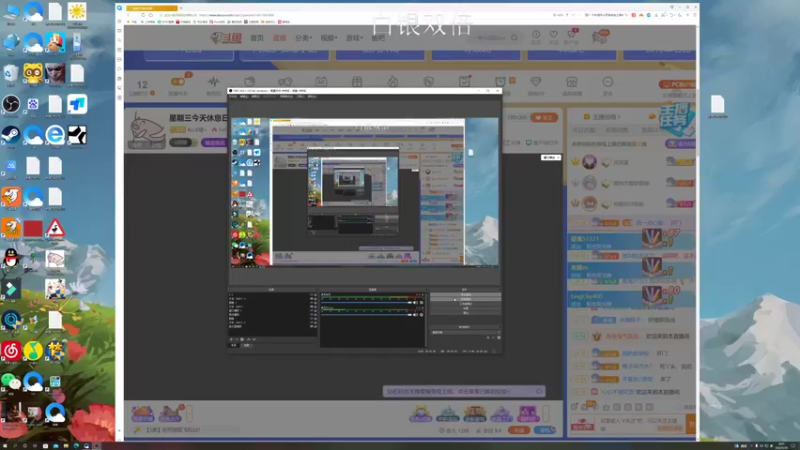Mute the first OBS mixer track speaker

tap(415, 303)
